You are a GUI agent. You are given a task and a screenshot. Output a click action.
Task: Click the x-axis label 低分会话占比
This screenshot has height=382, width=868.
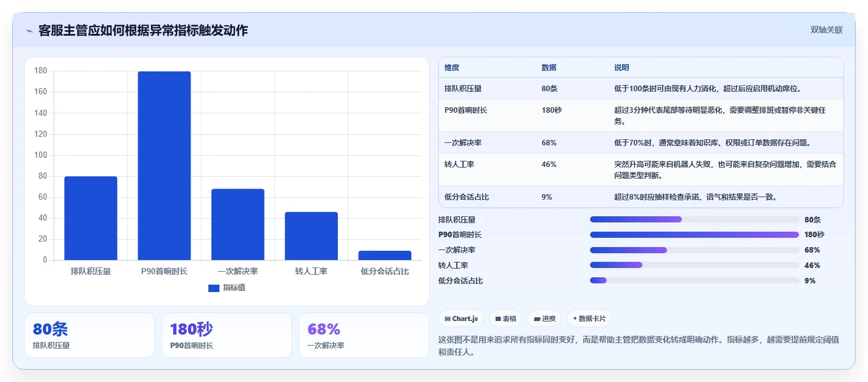coord(385,271)
